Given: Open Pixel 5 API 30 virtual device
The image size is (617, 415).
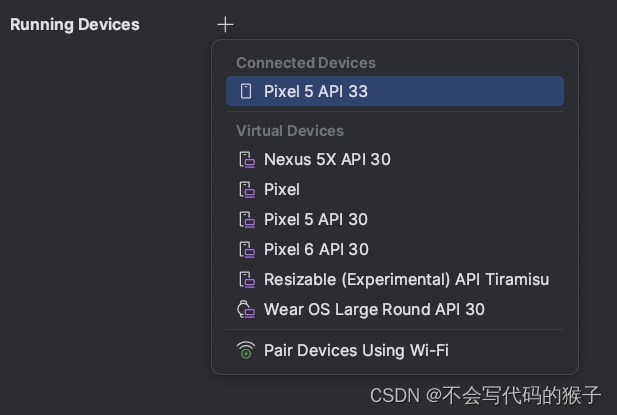Looking at the screenshot, I should (316, 220).
